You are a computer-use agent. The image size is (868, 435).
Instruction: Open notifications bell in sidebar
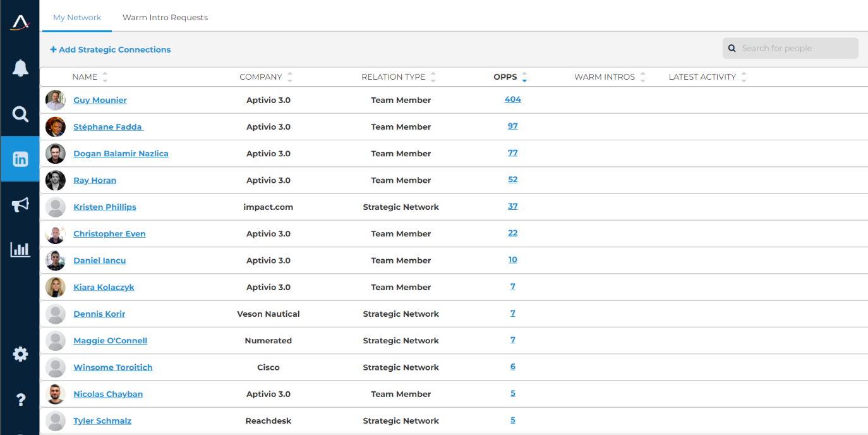pos(20,68)
